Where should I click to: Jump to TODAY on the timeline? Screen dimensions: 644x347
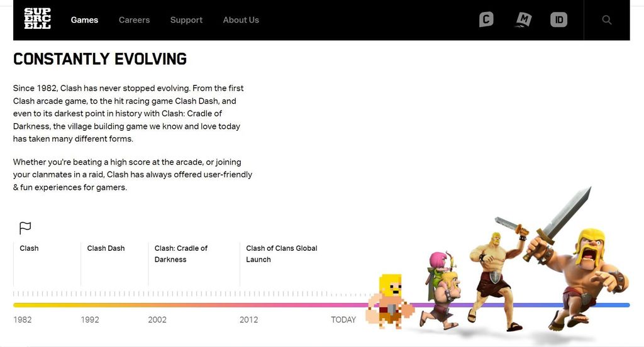tap(343, 319)
